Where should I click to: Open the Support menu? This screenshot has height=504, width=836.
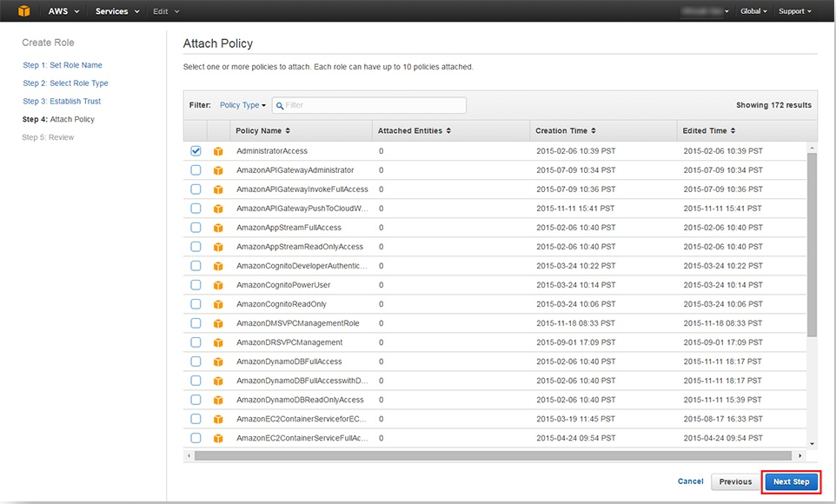[794, 11]
